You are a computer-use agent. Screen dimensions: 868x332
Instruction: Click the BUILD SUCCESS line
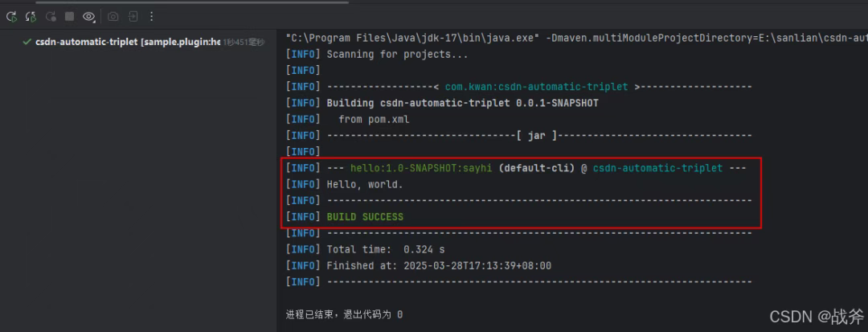tap(365, 217)
